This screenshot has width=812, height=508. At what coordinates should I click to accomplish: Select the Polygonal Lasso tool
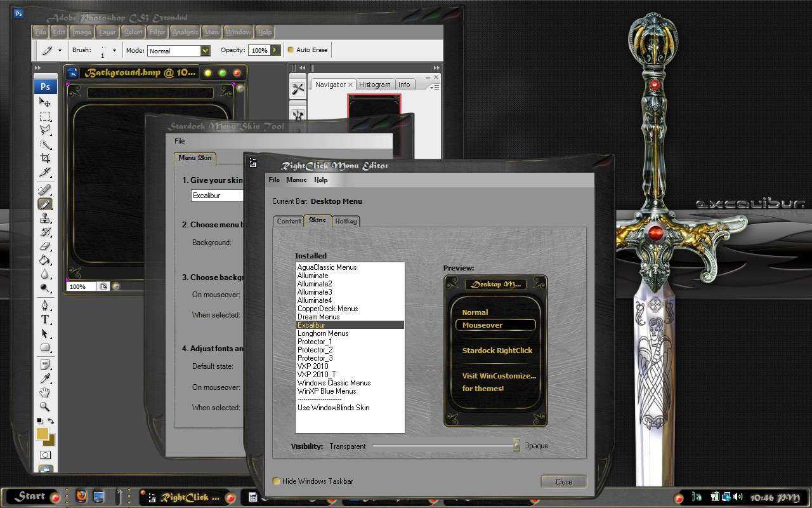[x=45, y=130]
